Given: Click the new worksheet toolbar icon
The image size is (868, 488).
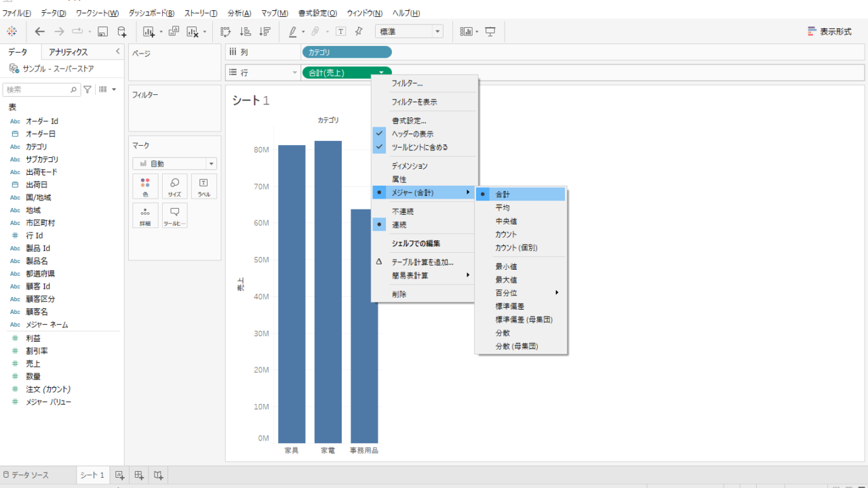Looking at the screenshot, I should click(149, 31).
